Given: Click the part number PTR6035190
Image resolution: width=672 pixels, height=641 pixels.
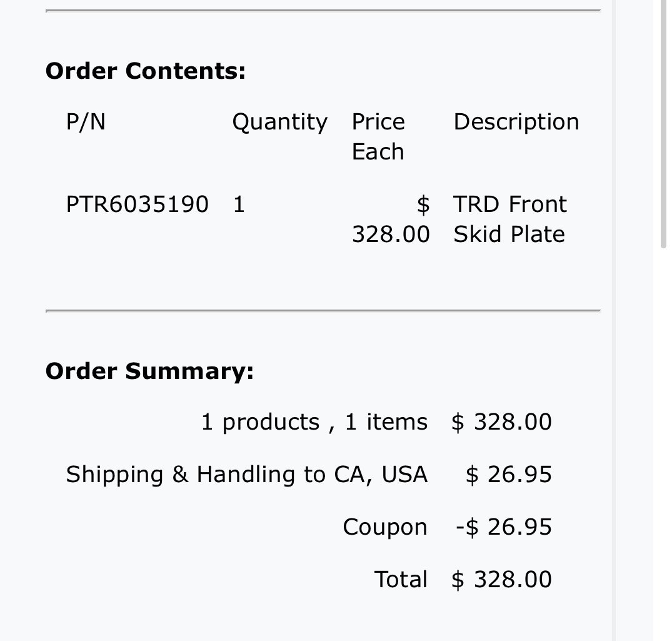Looking at the screenshot, I should click(137, 204).
